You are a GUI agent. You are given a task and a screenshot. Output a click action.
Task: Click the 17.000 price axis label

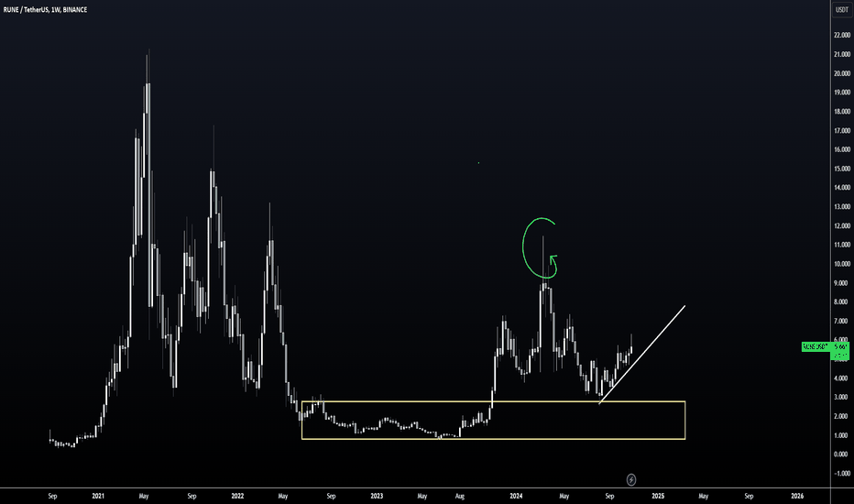point(842,130)
